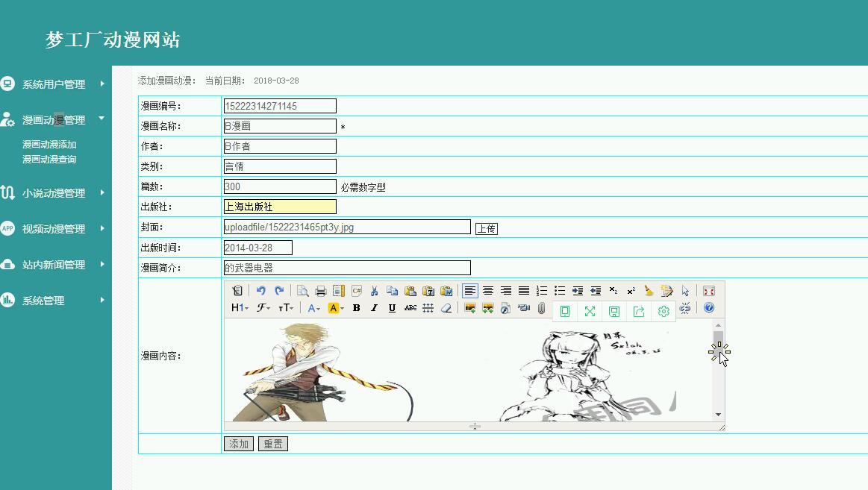This screenshot has height=490, width=868.
Task: Toggle bold formatting
Action: pyautogui.click(x=357, y=308)
